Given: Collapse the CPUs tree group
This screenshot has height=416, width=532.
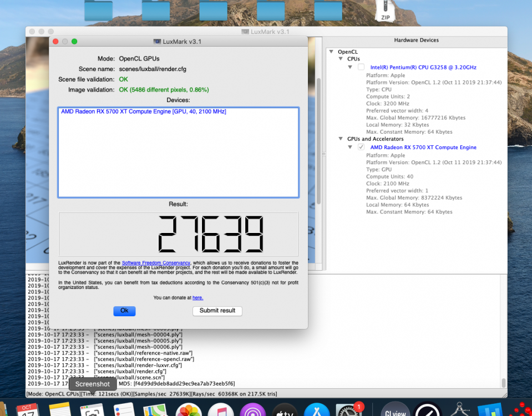Looking at the screenshot, I should (x=341, y=59).
